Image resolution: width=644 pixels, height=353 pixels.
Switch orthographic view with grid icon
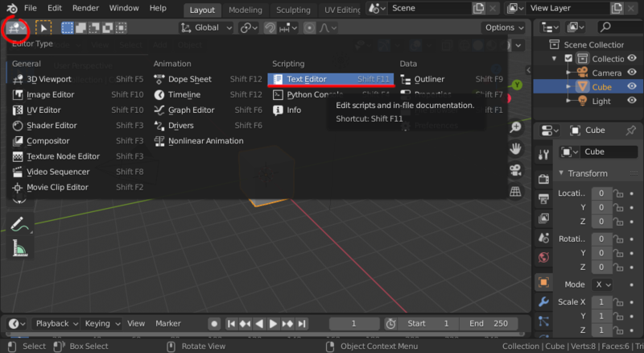pos(515,191)
